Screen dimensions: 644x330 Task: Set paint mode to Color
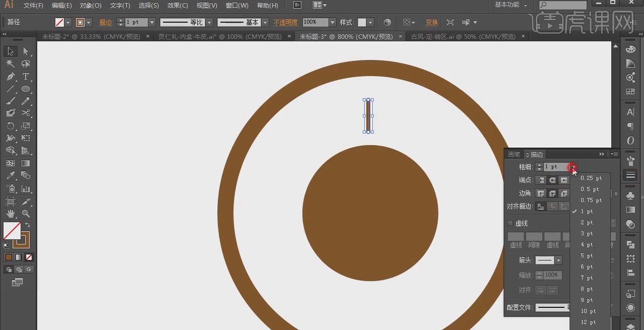9,257
